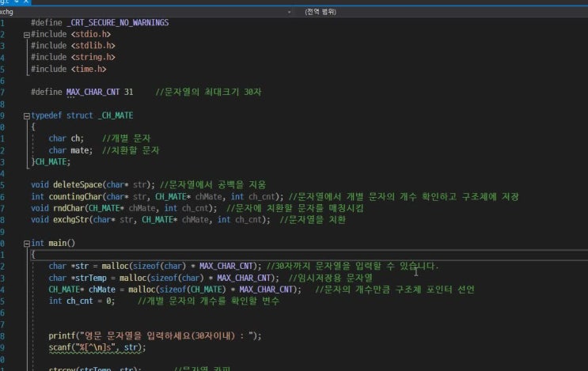Click the <time.h> include header
Image resolution: width=588 pixels, height=371 pixels.
click(89, 69)
